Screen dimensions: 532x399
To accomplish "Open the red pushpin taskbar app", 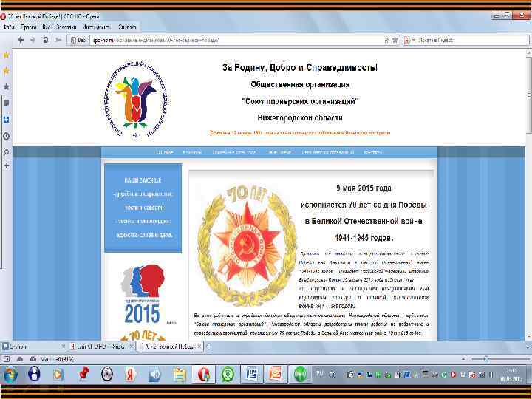I will [83, 375].
